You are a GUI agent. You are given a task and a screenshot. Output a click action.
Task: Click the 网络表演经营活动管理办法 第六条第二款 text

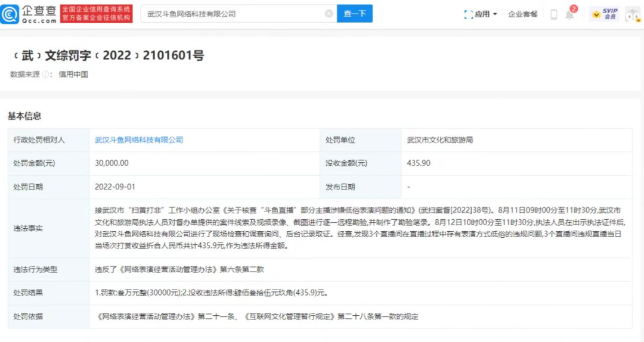[179, 270]
